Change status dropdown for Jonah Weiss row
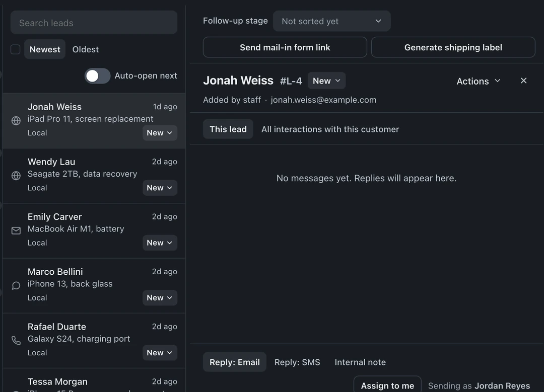 pos(160,133)
